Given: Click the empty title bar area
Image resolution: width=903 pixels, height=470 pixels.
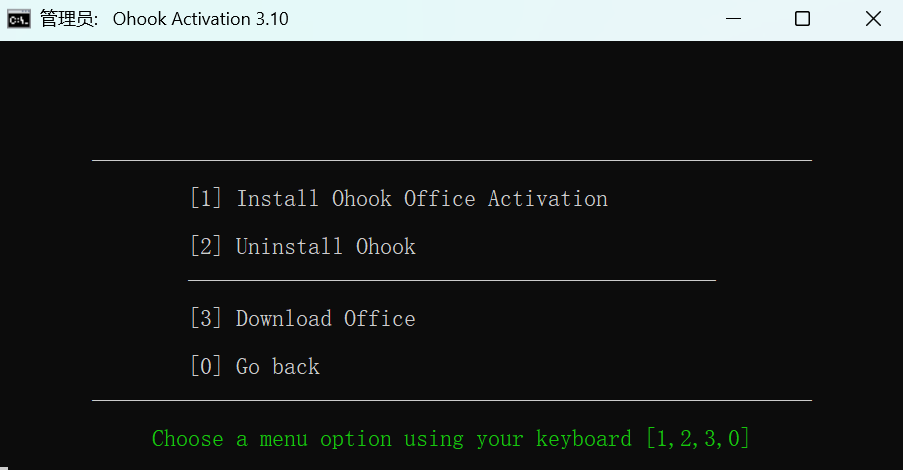Looking at the screenshot, I should 500,19.
